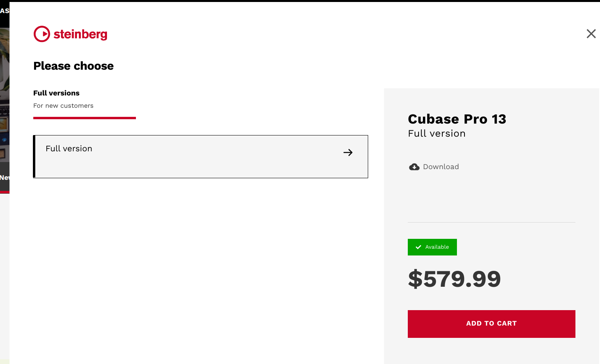
Task: Click the $579.99 price
Action: coord(455,279)
